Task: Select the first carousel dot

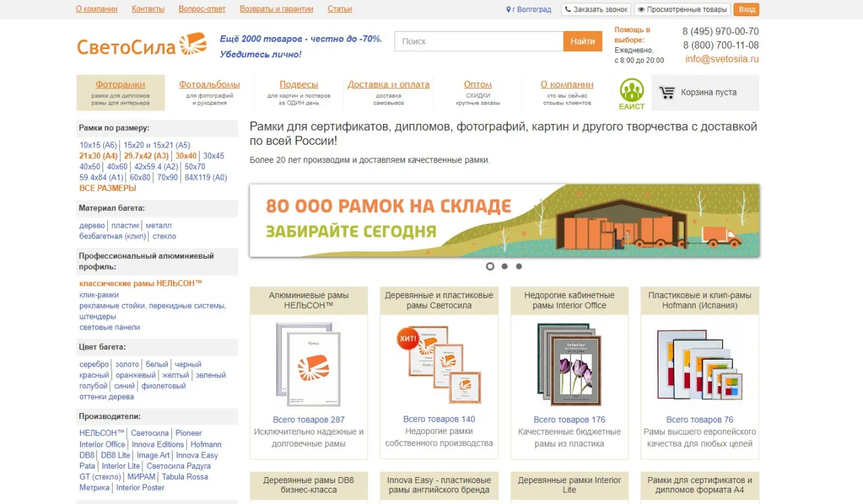Action: click(490, 266)
